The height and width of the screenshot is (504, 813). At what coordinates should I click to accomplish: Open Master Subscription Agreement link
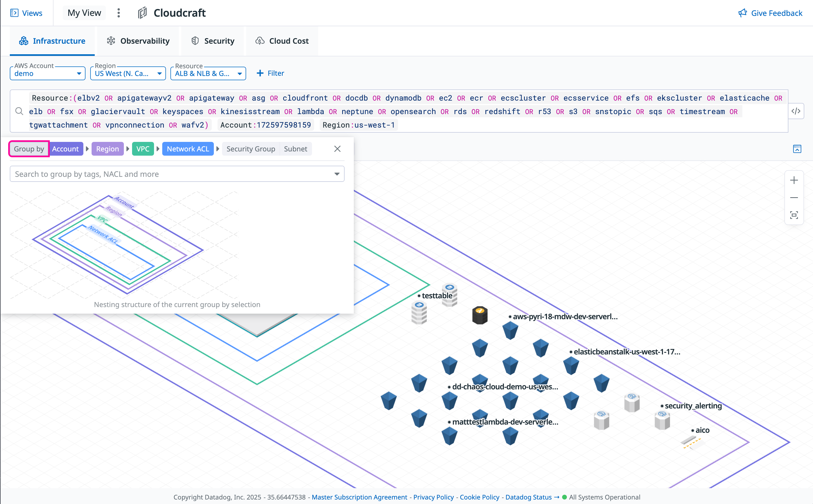(x=359, y=497)
